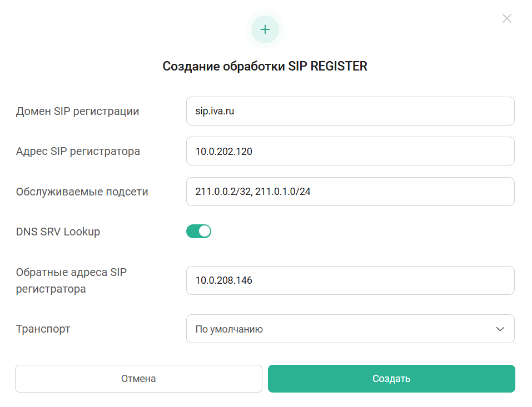Disable the DNS SRV Lookup switch
The width and height of the screenshot is (532, 407).
[x=198, y=232]
